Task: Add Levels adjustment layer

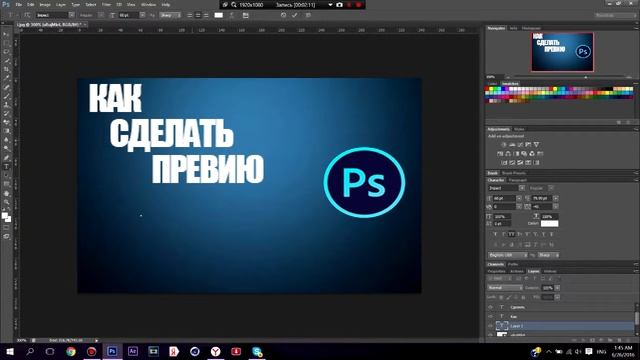Action: coord(512,144)
